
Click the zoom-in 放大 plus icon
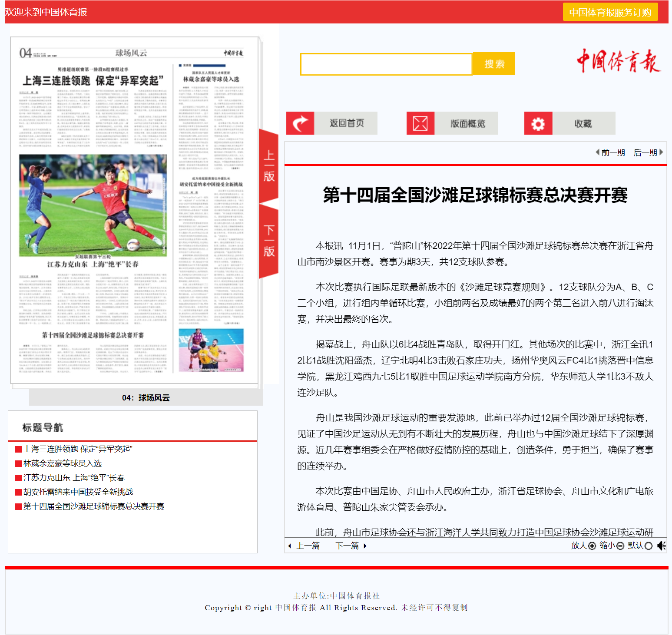tap(592, 546)
